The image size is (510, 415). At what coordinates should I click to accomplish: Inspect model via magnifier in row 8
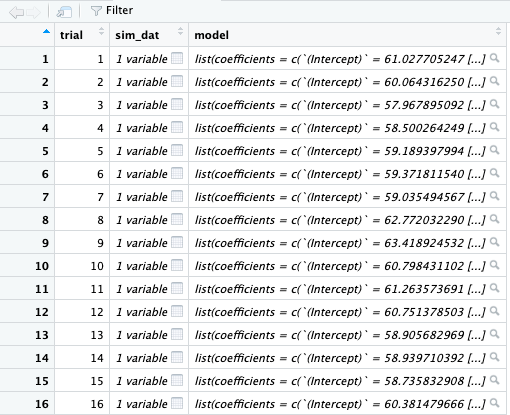click(x=495, y=219)
